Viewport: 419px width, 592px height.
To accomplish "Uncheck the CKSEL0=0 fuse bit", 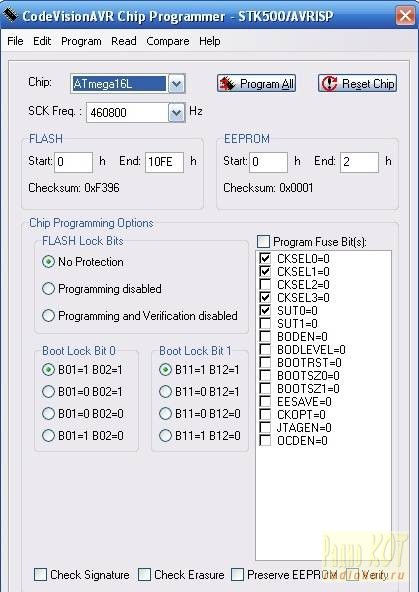I will click(x=265, y=258).
